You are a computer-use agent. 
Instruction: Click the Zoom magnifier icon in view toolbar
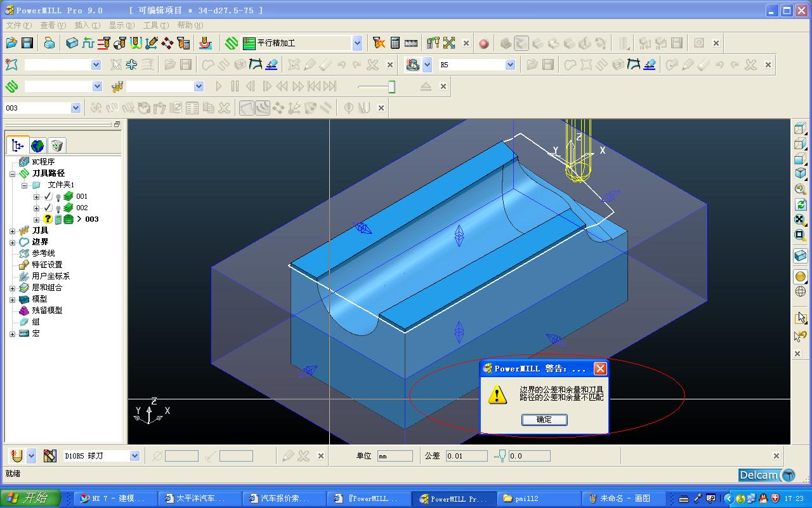[x=800, y=189]
